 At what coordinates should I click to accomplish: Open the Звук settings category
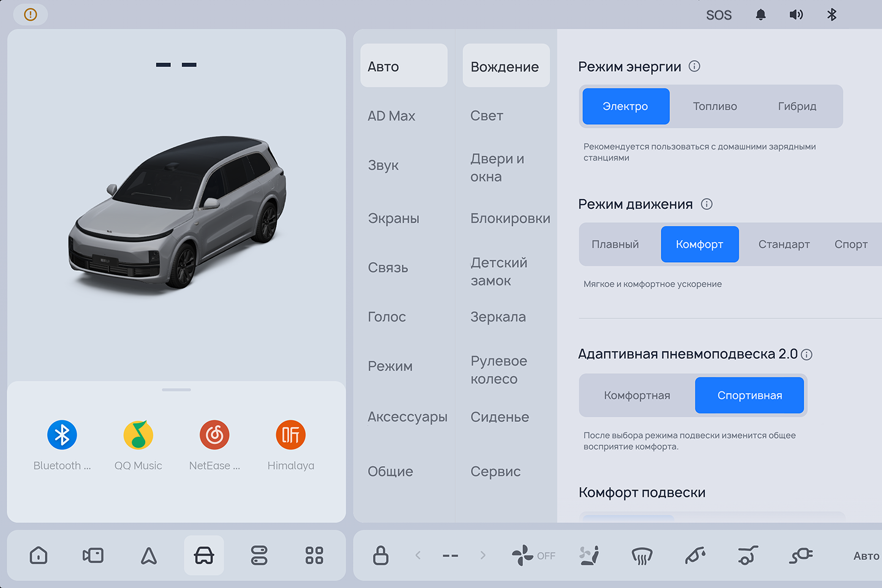[x=383, y=165]
